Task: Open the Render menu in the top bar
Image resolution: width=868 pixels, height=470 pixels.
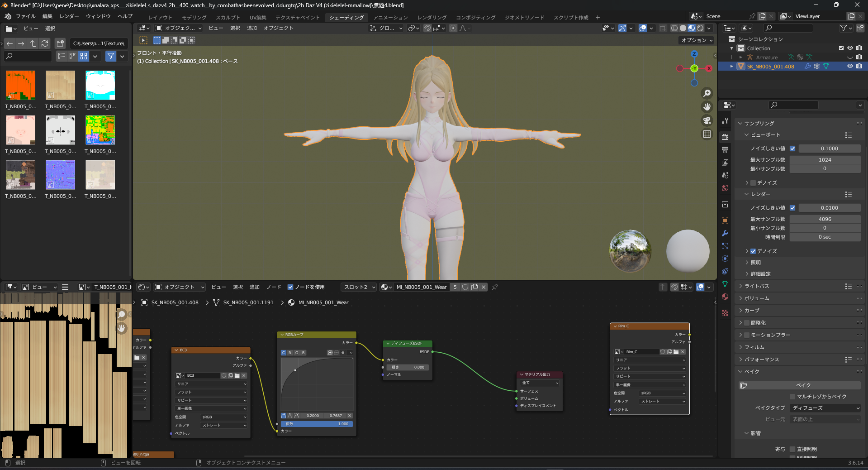Action: [69, 16]
